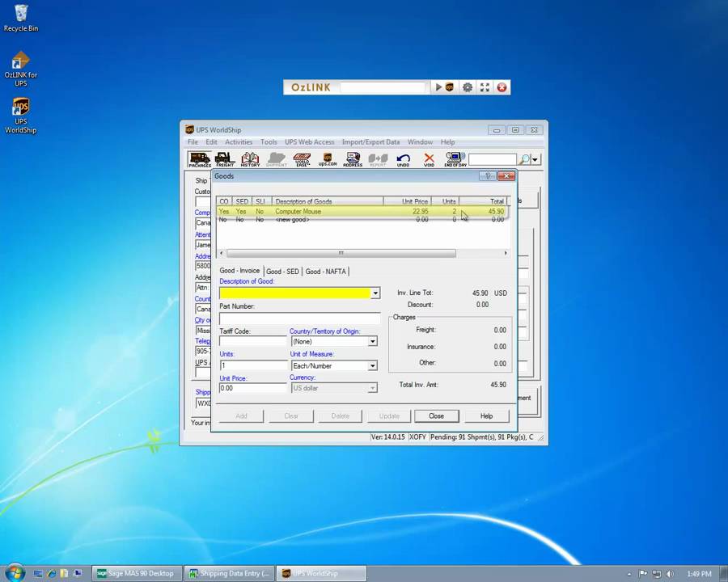Open Unit of Measure dropdown
This screenshot has height=582, width=728.
(x=372, y=365)
